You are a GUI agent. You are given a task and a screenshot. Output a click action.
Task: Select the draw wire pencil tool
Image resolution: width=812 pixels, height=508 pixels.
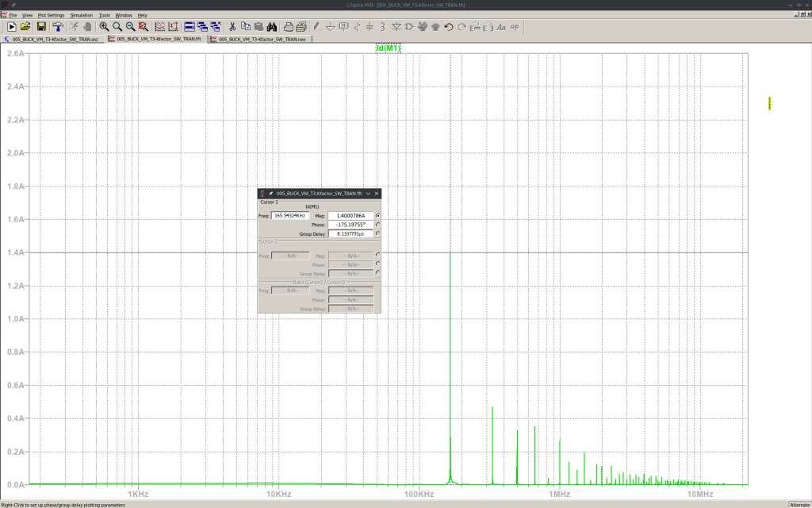317,26
